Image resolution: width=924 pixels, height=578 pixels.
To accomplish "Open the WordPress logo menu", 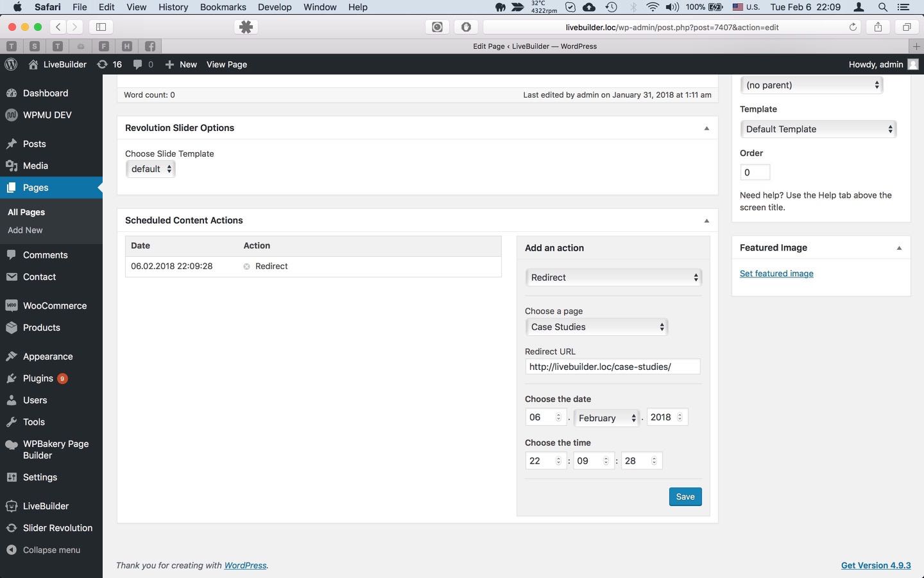I will [11, 64].
